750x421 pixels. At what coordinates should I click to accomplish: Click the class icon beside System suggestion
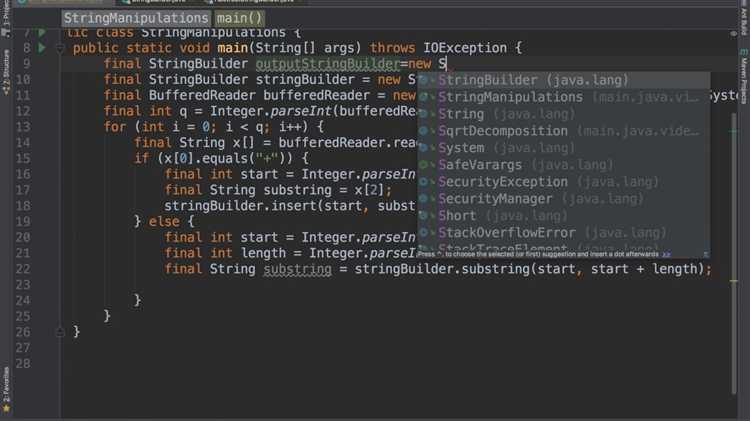[424, 148]
